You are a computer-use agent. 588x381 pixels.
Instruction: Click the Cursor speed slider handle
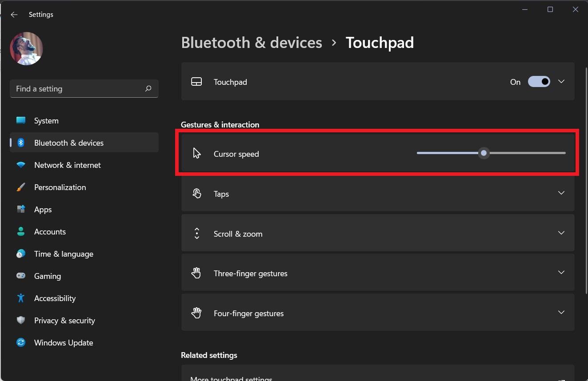484,153
